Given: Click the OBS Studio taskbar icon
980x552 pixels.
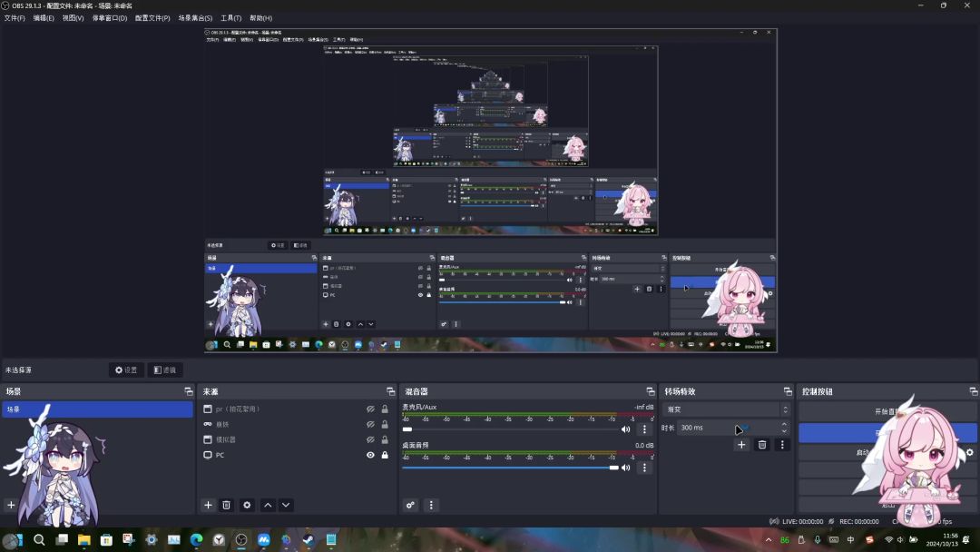Looking at the screenshot, I should [241, 539].
